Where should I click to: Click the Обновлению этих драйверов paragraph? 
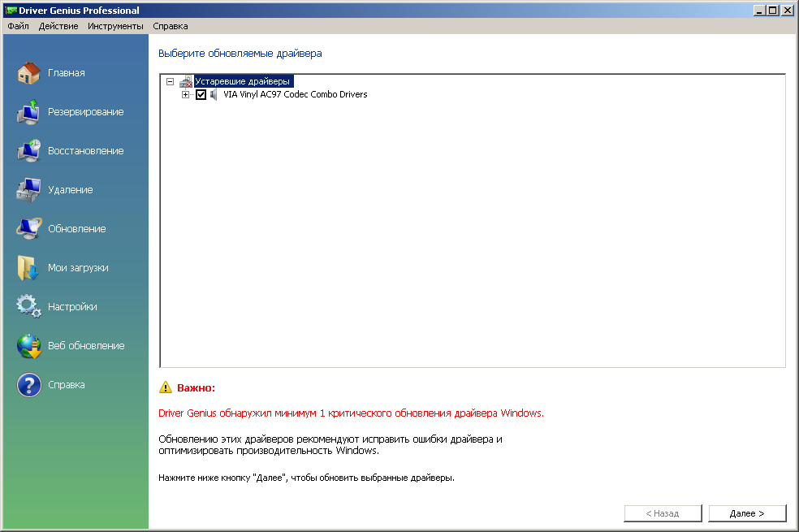click(330, 445)
